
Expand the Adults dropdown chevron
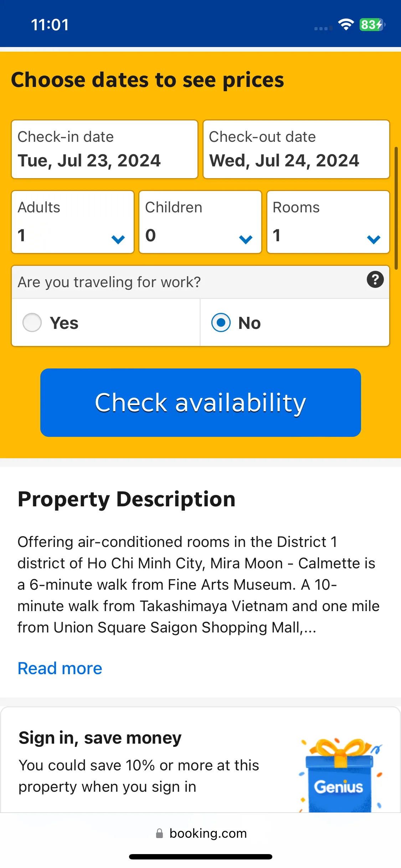click(118, 239)
